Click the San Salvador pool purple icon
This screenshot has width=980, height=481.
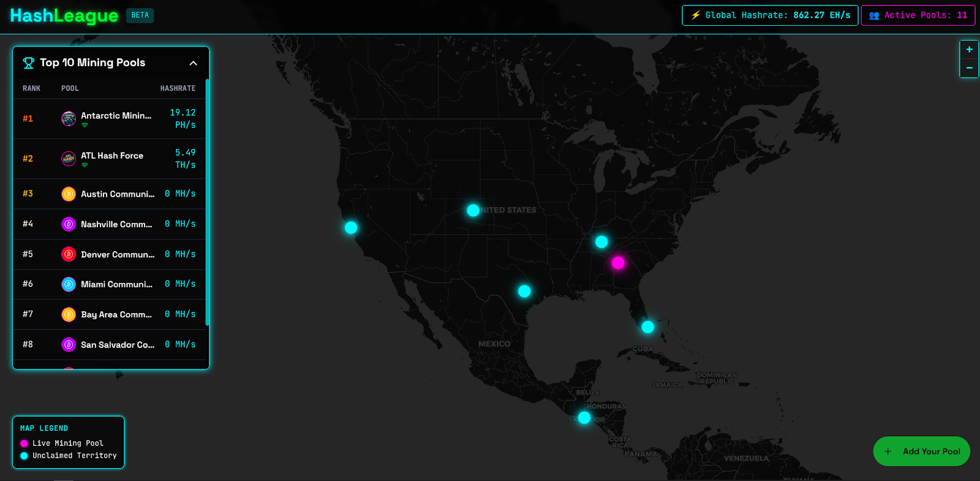pos(69,344)
